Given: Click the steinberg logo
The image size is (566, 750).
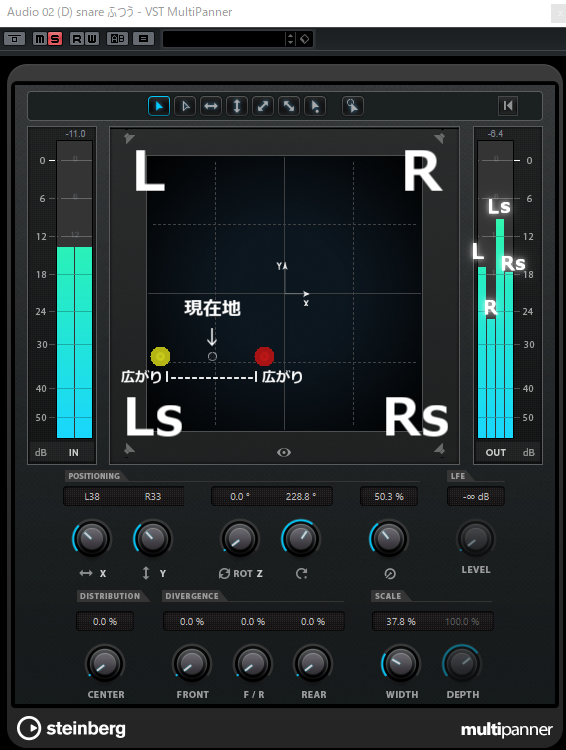Looking at the screenshot, I should [71, 728].
